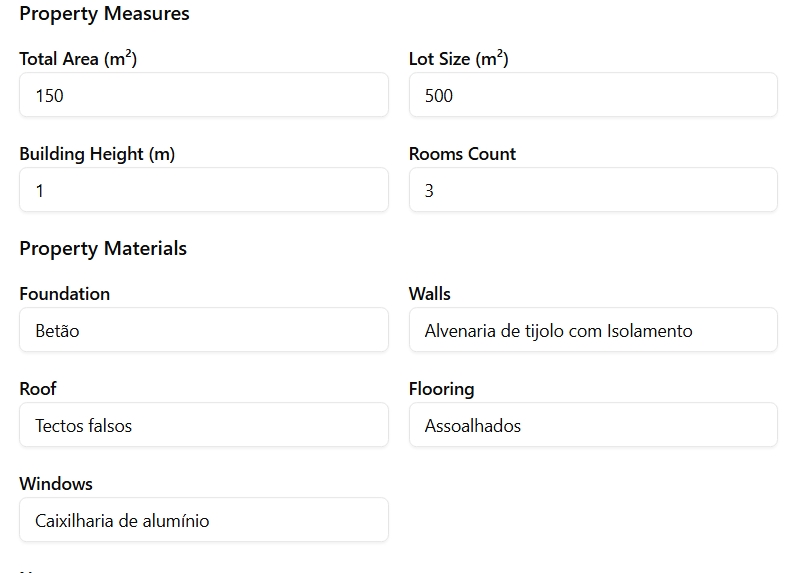The height and width of the screenshot is (573, 807).
Task: Click the Total Area (m²) label
Action: (x=78, y=59)
